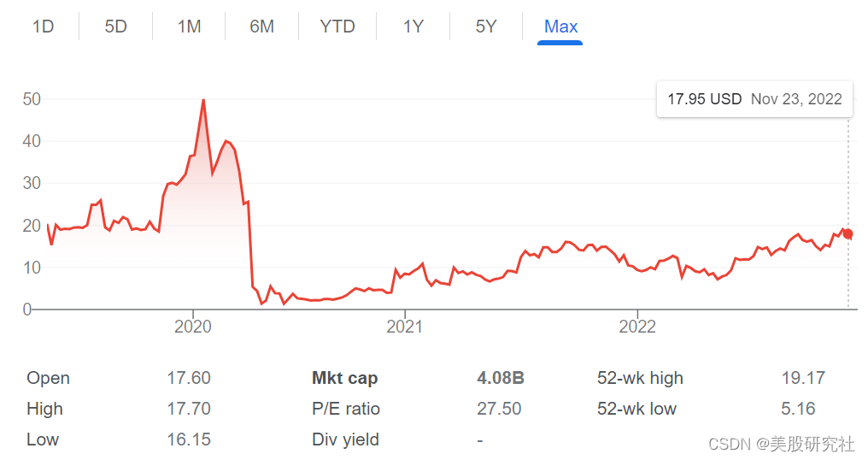Click the 2021 x-axis label
The image size is (868, 460).
404,327
